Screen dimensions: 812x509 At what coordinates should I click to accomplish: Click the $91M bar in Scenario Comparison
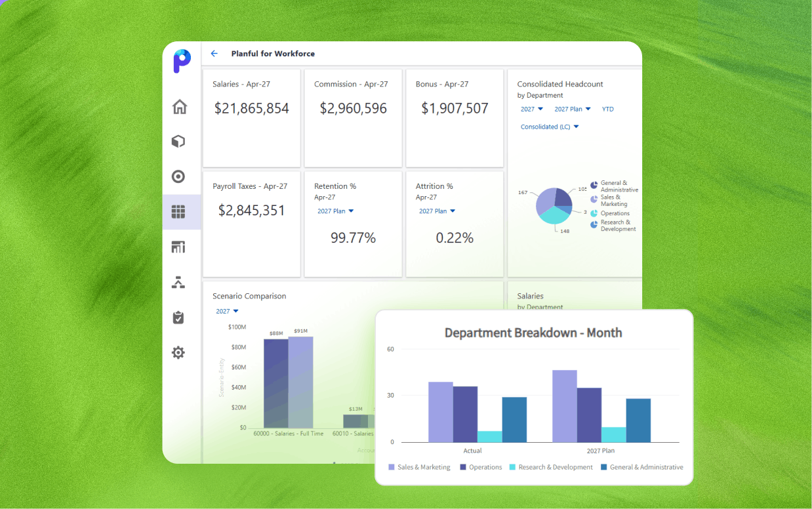tap(301, 382)
